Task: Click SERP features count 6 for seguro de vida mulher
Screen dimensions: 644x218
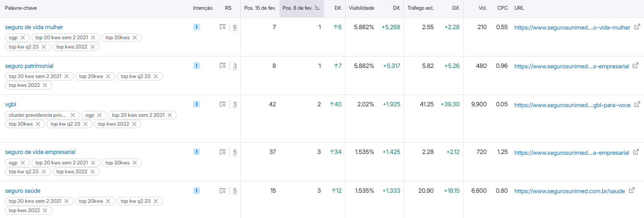Action: click(235, 27)
